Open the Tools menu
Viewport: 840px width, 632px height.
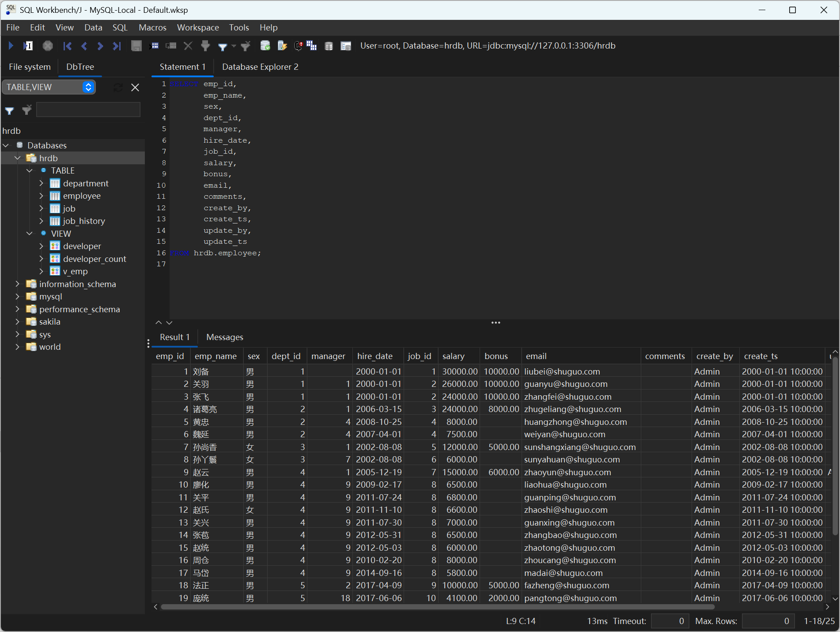coord(239,27)
